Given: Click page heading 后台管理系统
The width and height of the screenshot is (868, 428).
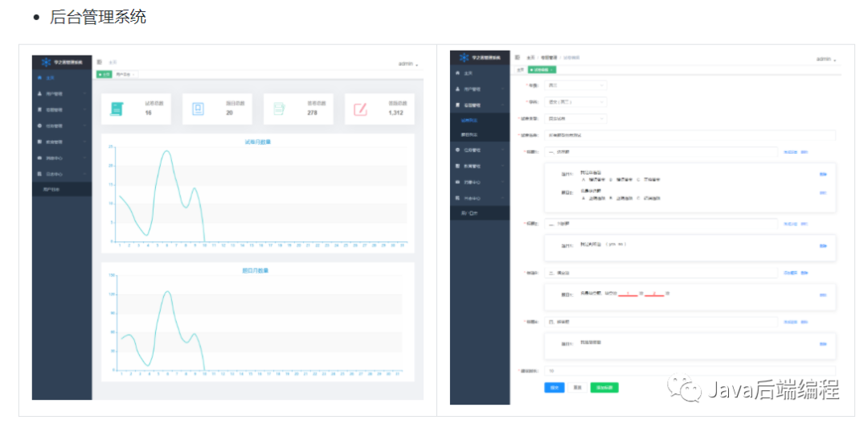Looking at the screenshot, I should 98,17.
